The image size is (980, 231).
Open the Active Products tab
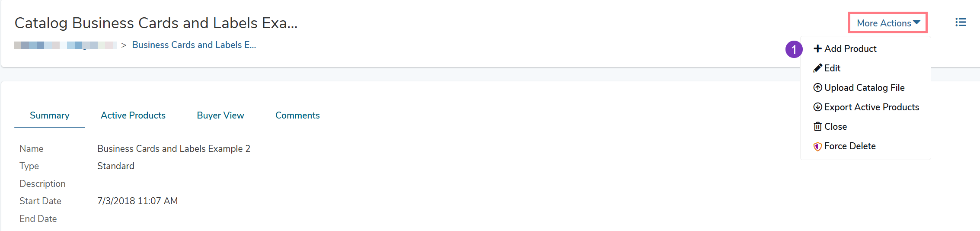click(133, 115)
